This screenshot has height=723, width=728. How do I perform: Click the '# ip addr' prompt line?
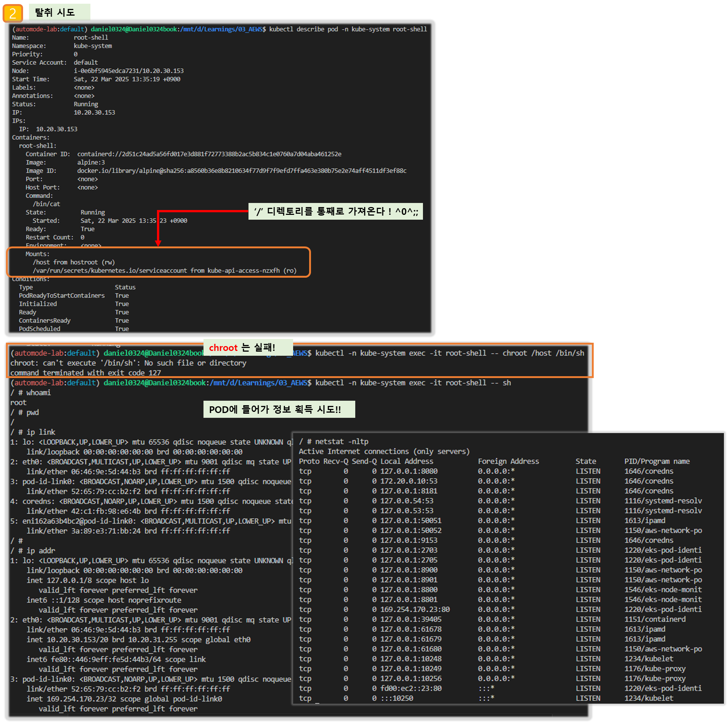[33, 551]
